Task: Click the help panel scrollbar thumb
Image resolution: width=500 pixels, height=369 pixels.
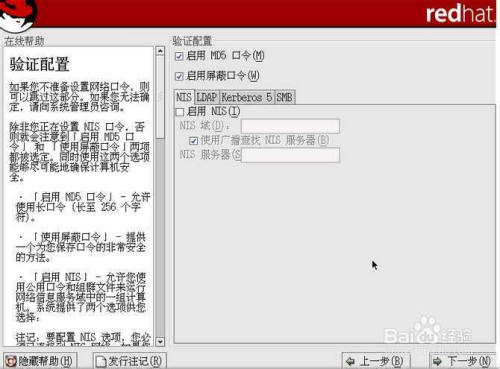Action: pyautogui.click(x=160, y=97)
